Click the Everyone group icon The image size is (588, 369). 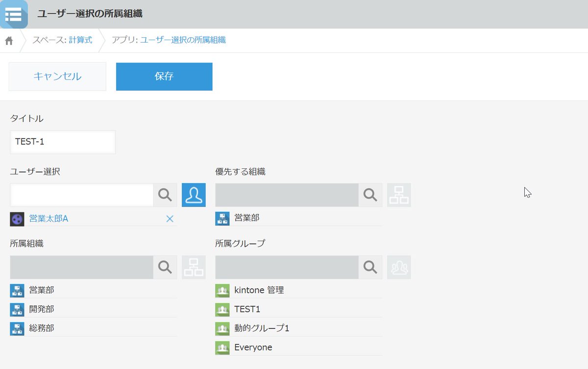point(222,347)
